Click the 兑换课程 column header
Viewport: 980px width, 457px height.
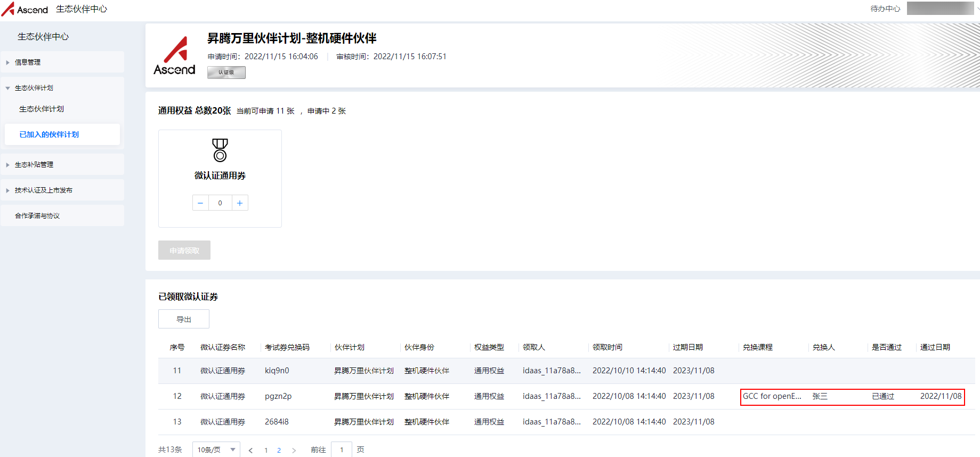tap(758, 347)
